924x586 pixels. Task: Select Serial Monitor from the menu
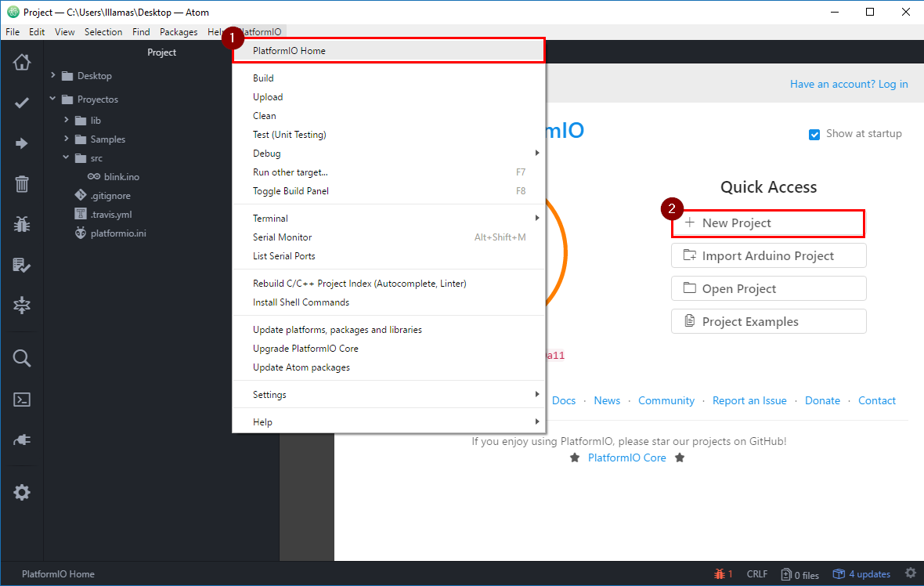(x=389, y=237)
